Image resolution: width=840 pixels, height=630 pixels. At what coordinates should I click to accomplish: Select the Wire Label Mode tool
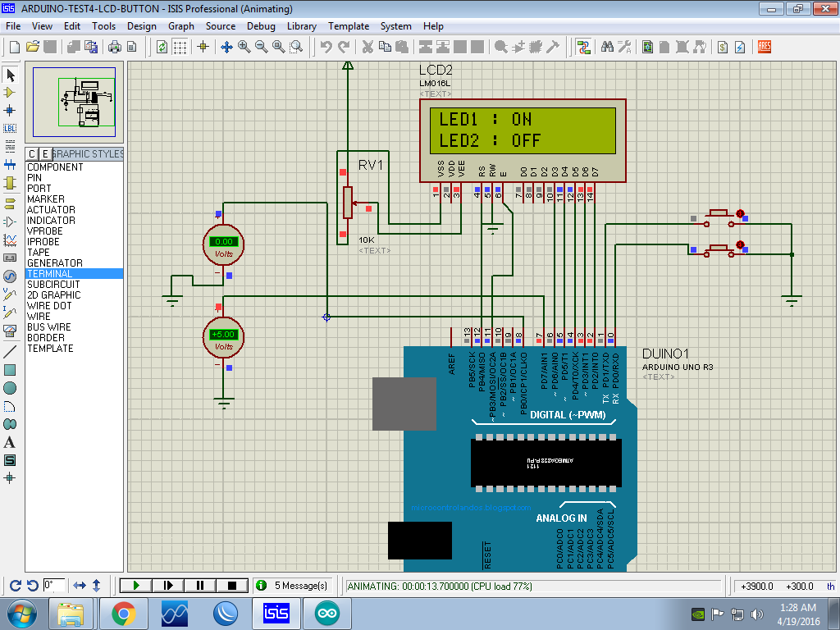(10, 129)
